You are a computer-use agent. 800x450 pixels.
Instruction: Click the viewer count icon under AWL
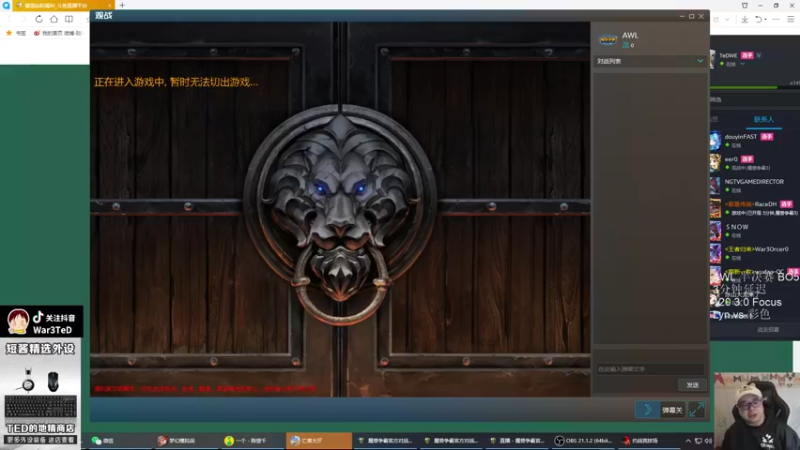tap(626, 45)
